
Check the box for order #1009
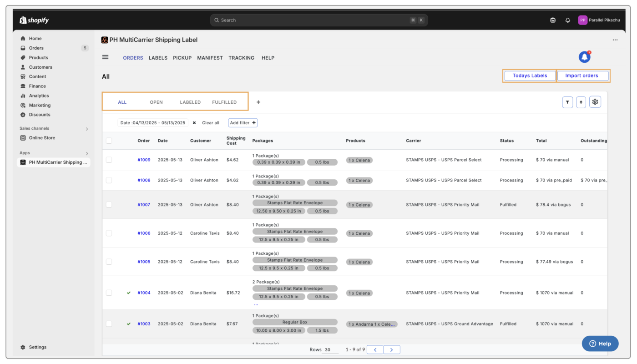coord(109,160)
